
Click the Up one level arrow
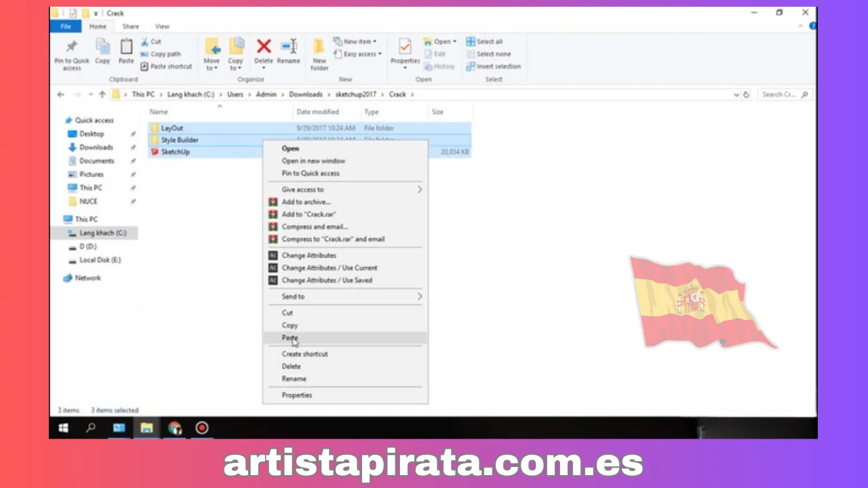coord(102,95)
